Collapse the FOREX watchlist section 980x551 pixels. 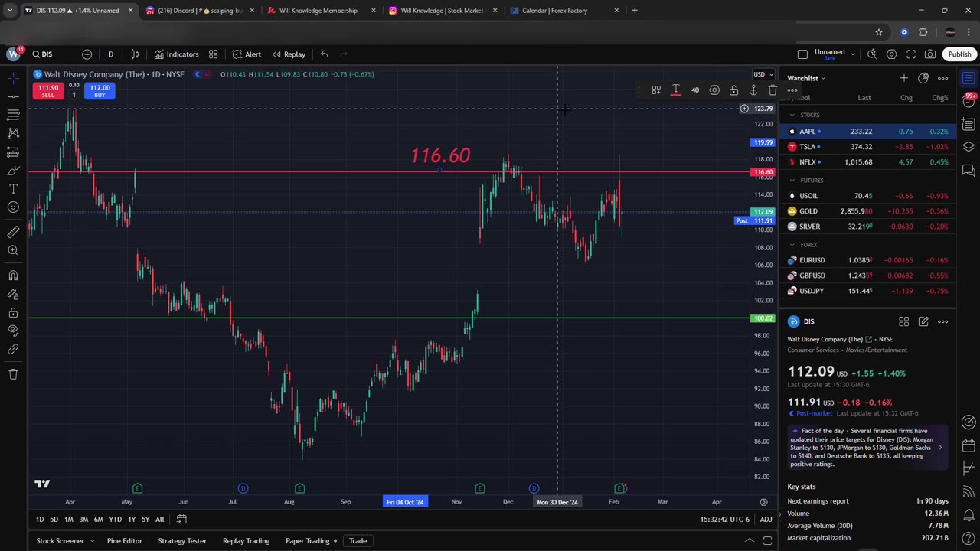792,245
